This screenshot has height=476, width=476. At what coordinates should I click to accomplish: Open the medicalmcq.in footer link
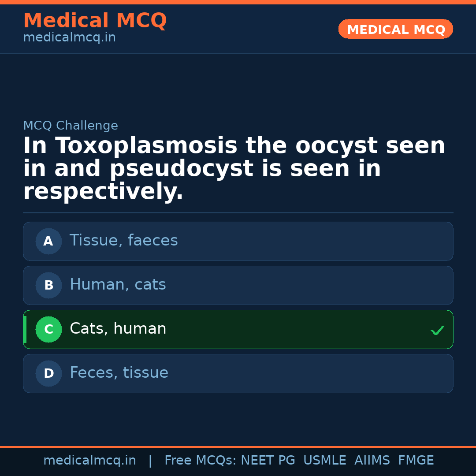90,460
